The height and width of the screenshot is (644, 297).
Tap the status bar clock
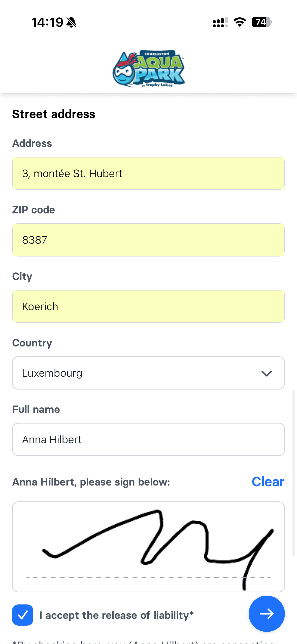click(x=47, y=22)
